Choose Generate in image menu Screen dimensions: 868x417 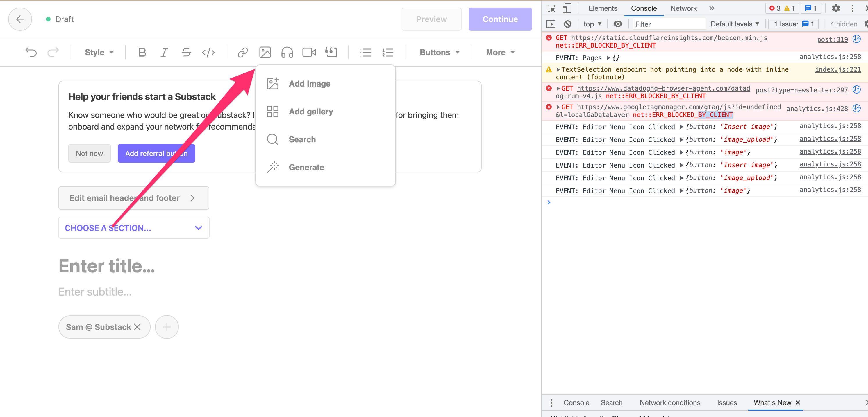[x=325, y=167]
